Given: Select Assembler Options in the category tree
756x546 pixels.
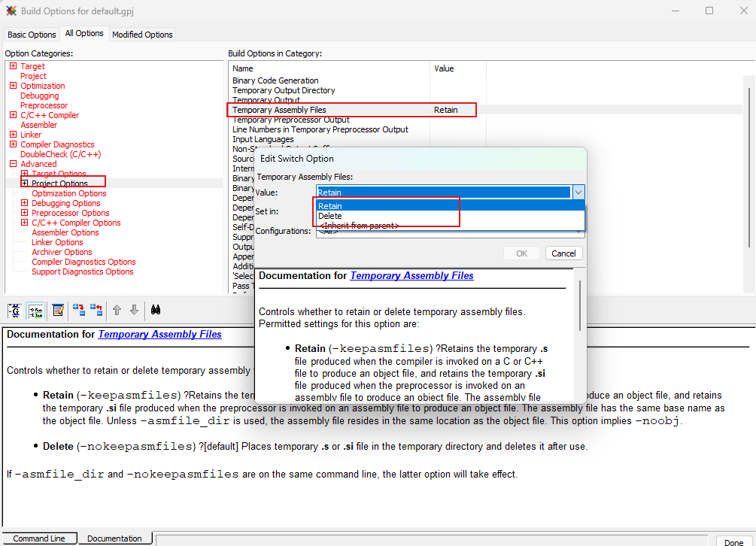Looking at the screenshot, I should 65,232.
